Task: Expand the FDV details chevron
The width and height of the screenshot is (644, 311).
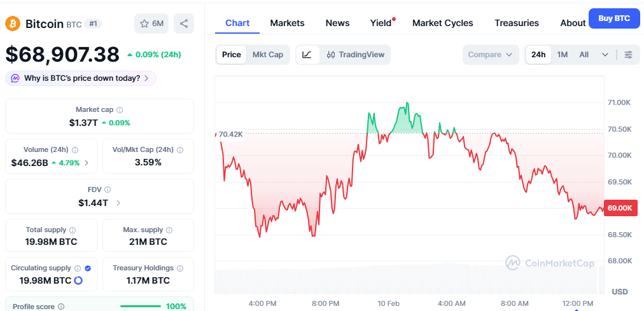Action: click(118, 203)
